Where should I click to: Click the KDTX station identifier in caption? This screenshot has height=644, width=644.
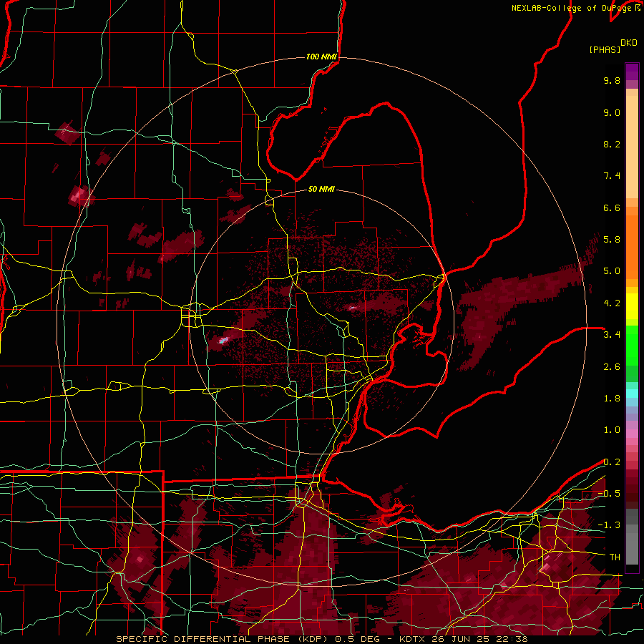[413, 639]
